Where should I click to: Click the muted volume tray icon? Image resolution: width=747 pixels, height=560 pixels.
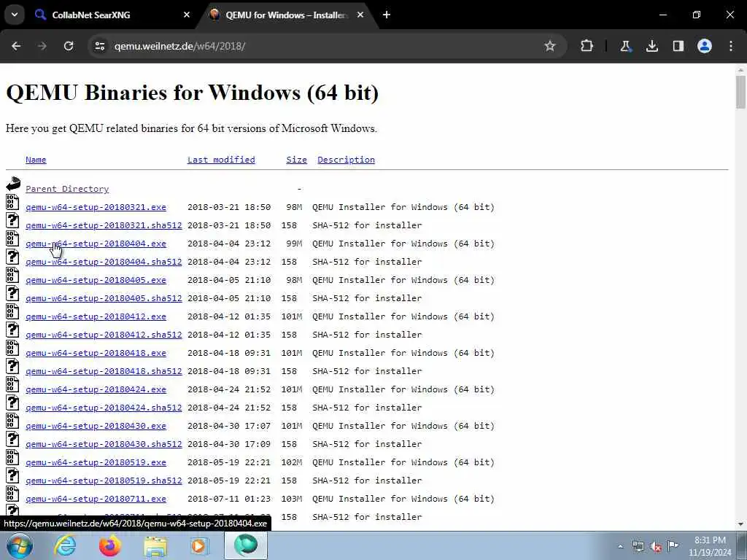click(656, 546)
